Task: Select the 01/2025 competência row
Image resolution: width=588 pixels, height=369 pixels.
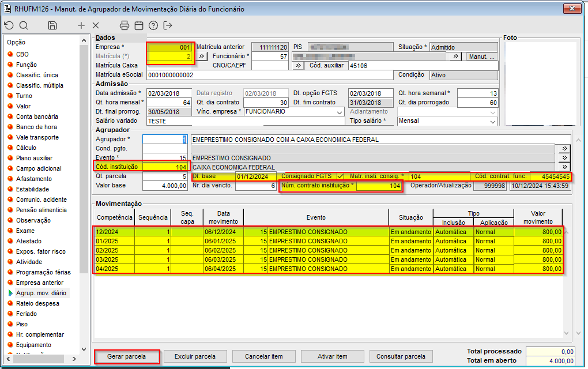Action: [x=329, y=241]
